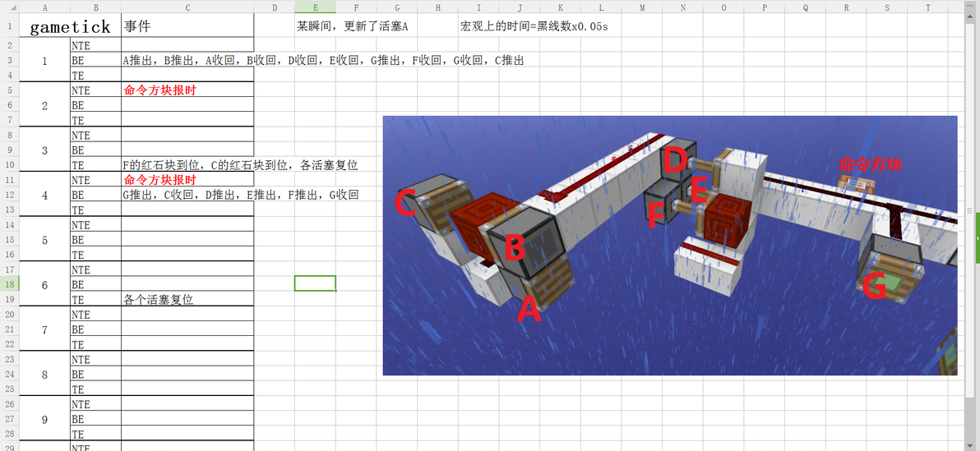The image size is (980, 451).
Task: Click the TE cell in row 22
Action: coord(95,344)
